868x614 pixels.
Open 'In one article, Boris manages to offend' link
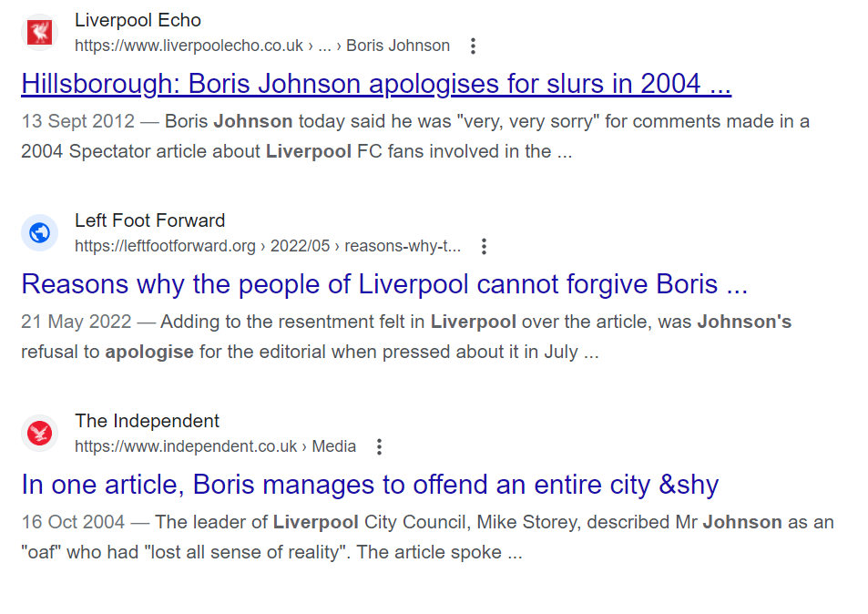pyautogui.click(x=370, y=485)
